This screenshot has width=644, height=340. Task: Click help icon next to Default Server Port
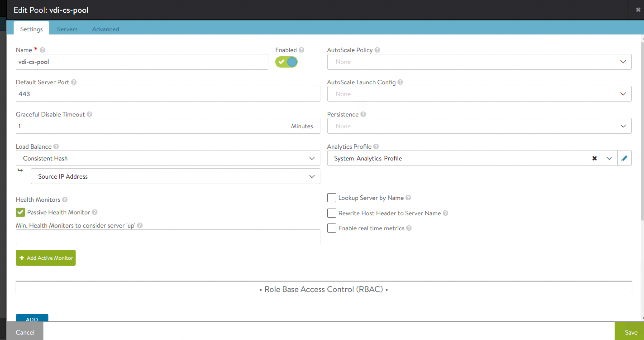[x=74, y=82]
